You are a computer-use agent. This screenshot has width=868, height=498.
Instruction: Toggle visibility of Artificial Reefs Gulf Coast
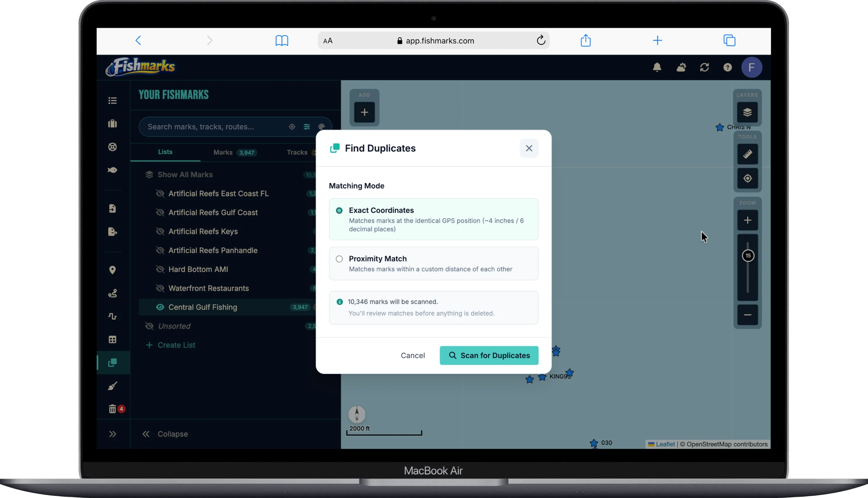point(160,212)
